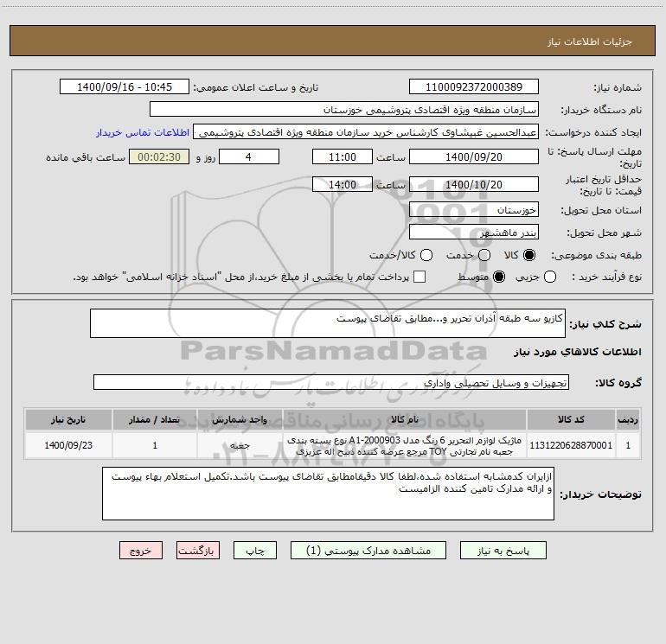Click the need date cell 1400/09/23

(x=68, y=445)
